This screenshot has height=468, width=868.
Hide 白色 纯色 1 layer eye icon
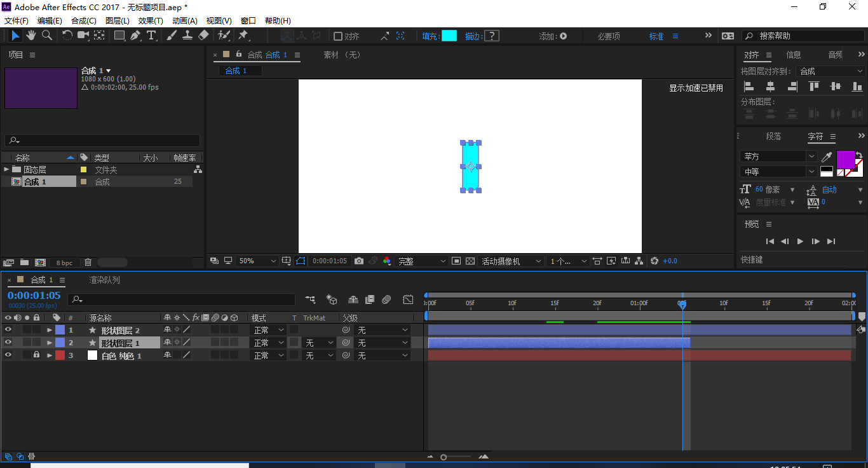[x=8, y=355]
